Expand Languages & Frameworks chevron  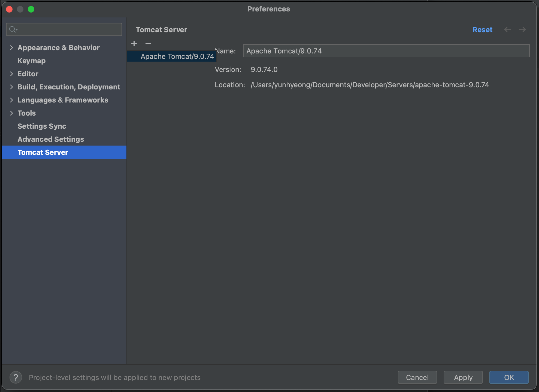pyautogui.click(x=11, y=100)
